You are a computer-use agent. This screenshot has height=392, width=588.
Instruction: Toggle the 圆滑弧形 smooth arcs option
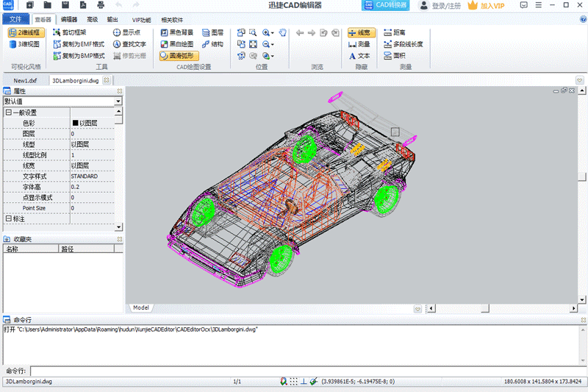pyautogui.click(x=179, y=56)
